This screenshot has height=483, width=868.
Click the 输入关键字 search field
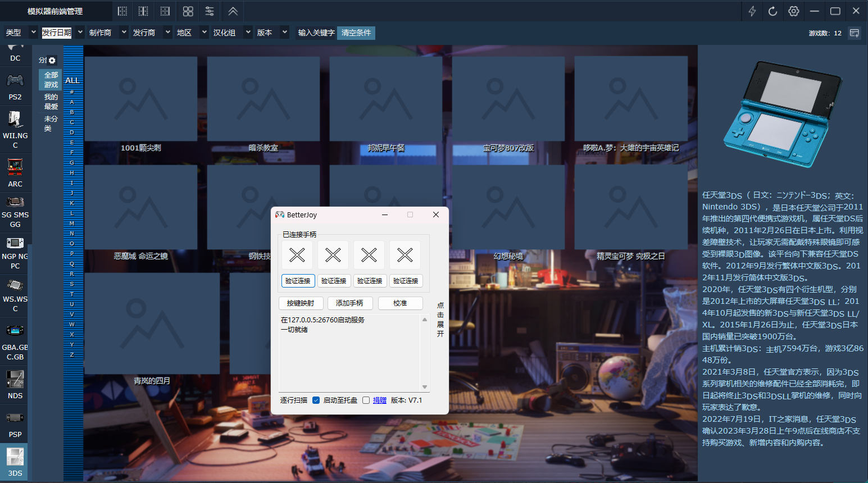316,33
